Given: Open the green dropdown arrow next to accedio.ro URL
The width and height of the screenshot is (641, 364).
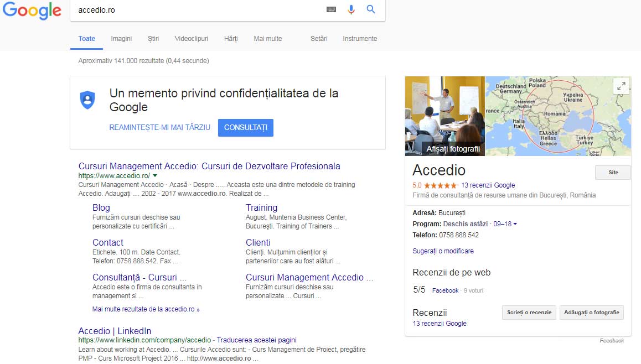Looking at the screenshot, I should point(156,175).
